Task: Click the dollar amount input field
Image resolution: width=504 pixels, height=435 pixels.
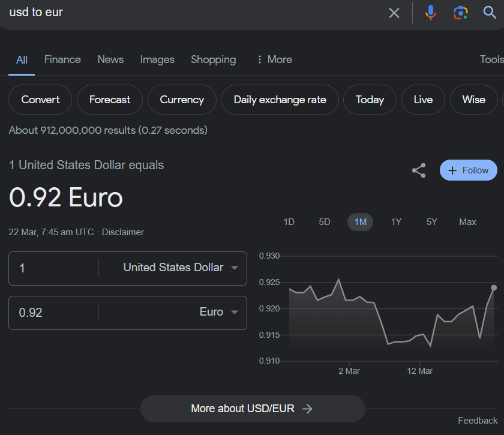Action: tap(54, 268)
